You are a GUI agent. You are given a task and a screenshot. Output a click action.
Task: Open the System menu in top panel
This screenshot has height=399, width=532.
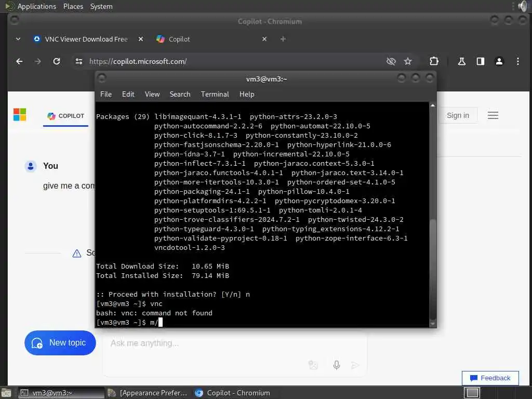coord(101,6)
